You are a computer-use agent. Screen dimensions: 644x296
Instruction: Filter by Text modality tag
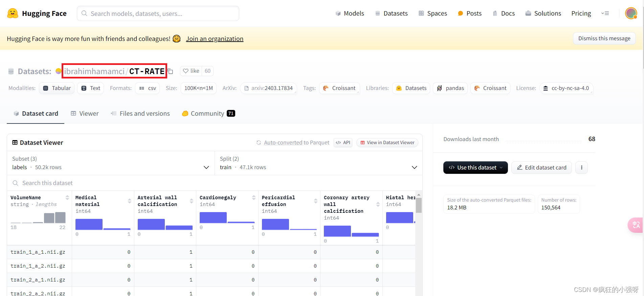[91, 88]
